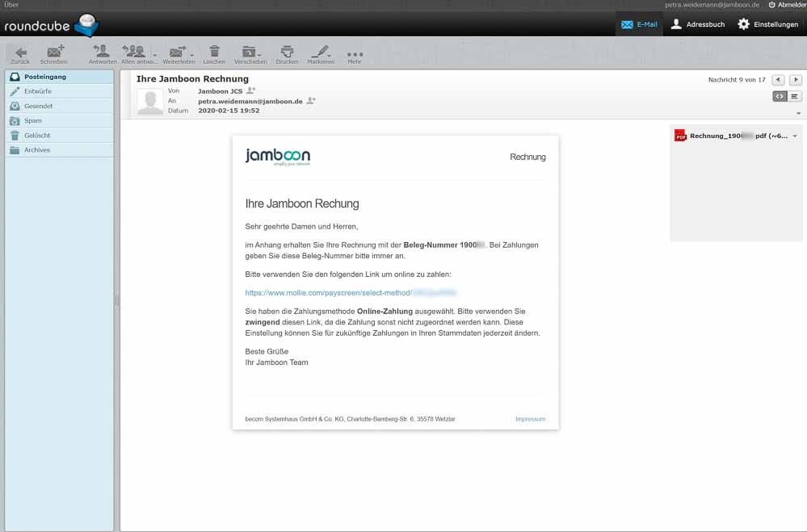
Task: Go to the previous message arrow
Action: tap(778, 80)
